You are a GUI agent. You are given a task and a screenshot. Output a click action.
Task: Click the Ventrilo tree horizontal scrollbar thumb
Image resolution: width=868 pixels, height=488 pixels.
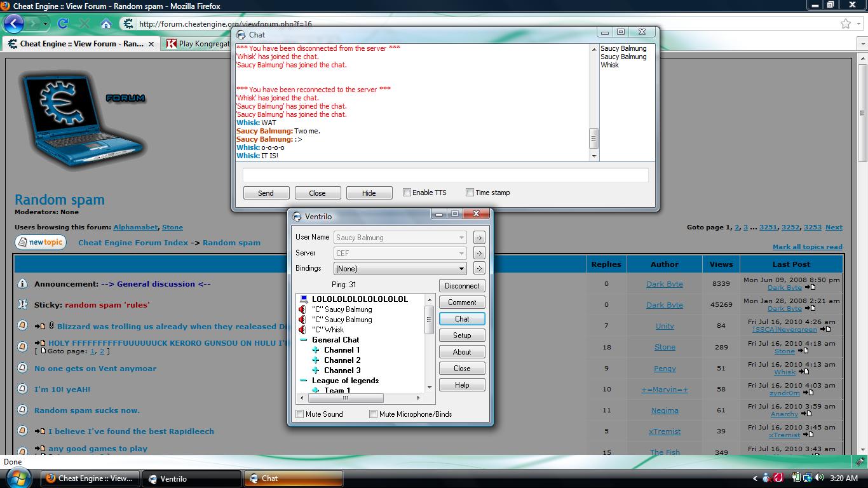[x=346, y=398]
